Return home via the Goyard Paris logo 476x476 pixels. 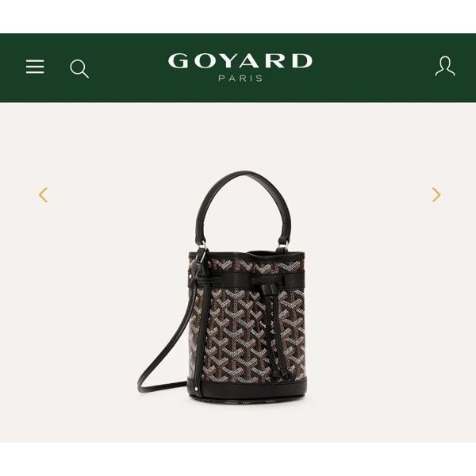[x=240, y=67]
